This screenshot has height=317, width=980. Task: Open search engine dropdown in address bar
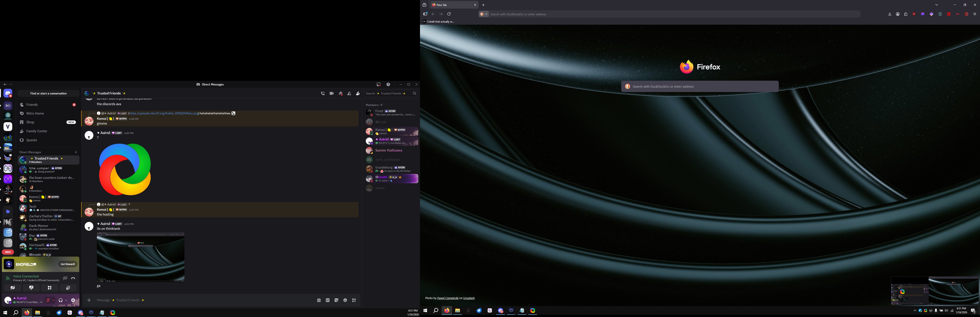pos(483,14)
